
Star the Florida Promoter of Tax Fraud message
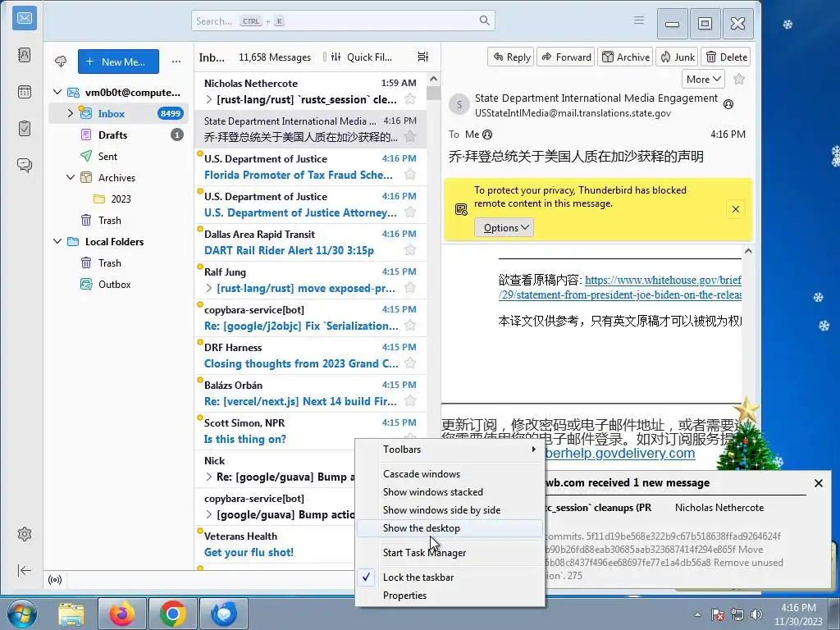click(x=410, y=174)
